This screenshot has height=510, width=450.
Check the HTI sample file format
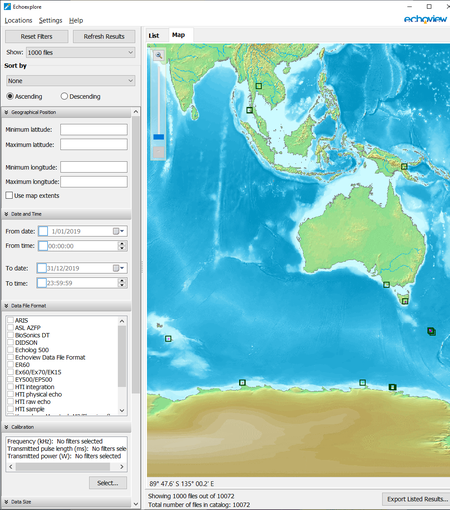click(x=10, y=409)
